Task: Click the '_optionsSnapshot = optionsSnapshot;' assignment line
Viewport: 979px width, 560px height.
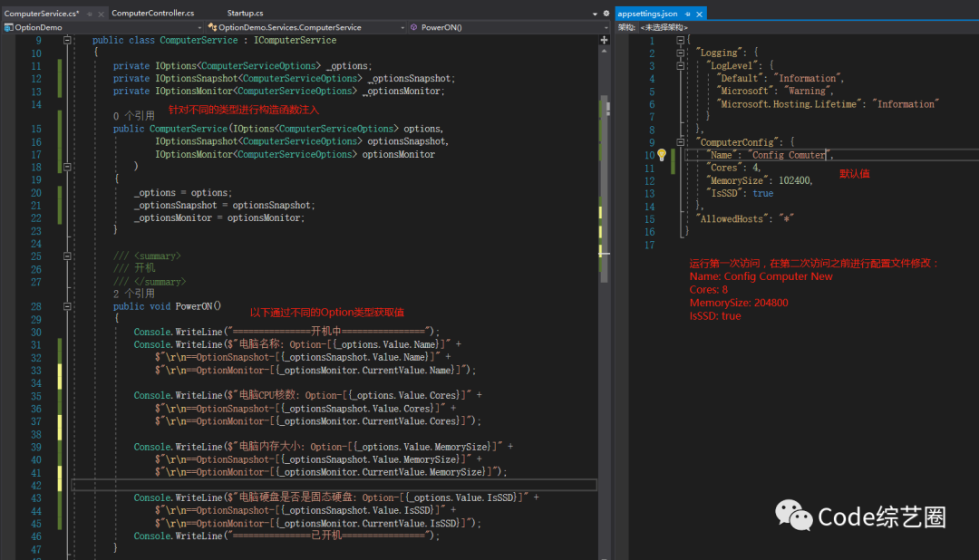Action: 224,206
